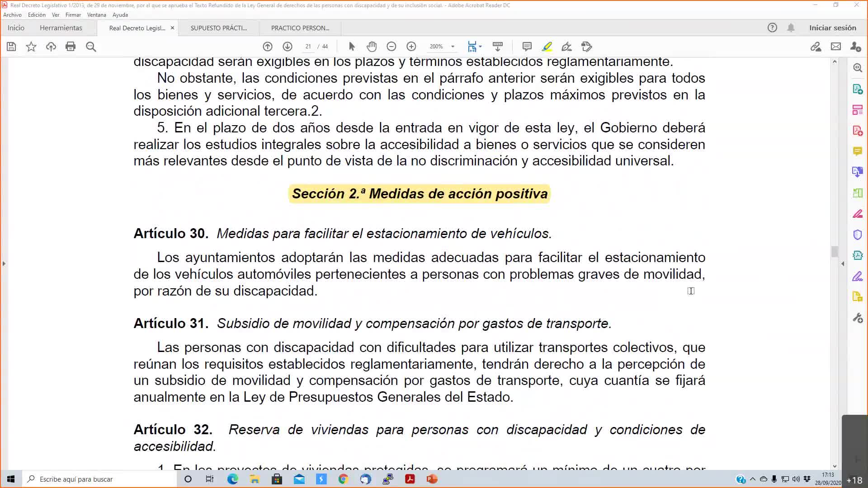Open Windows Start menu
Image resolution: width=868 pixels, height=488 pixels.
click(11, 479)
